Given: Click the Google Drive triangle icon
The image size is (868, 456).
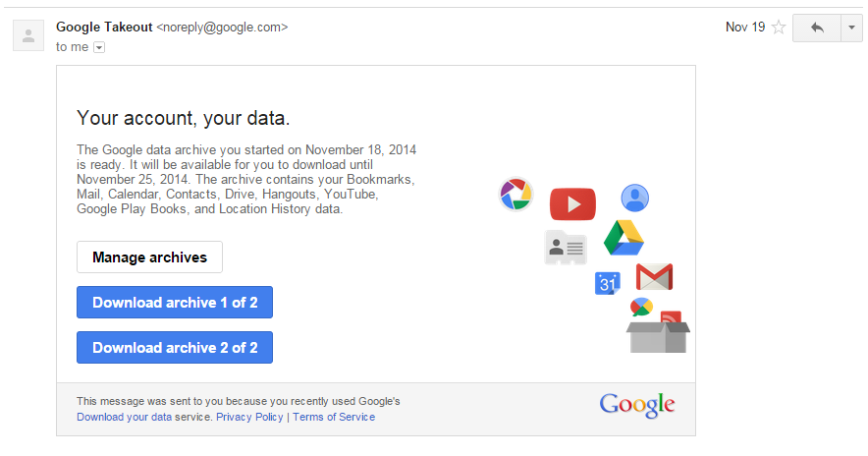Looking at the screenshot, I should pos(624,238).
